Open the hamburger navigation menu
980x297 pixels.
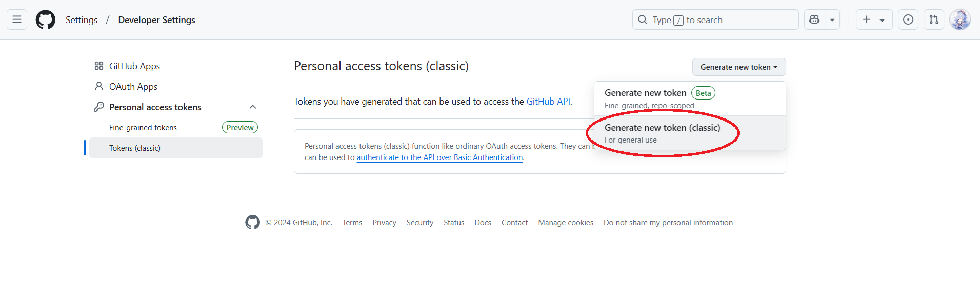(x=17, y=19)
